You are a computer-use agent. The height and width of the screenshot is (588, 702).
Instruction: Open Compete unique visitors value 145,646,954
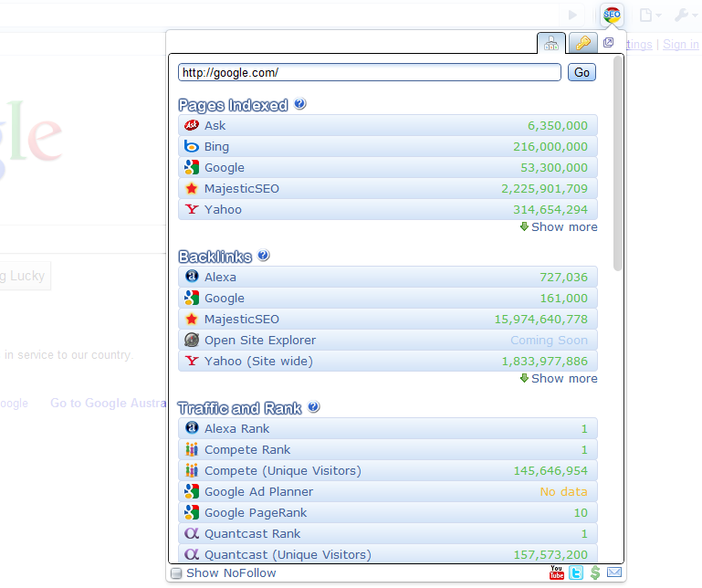click(x=550, y=470)
